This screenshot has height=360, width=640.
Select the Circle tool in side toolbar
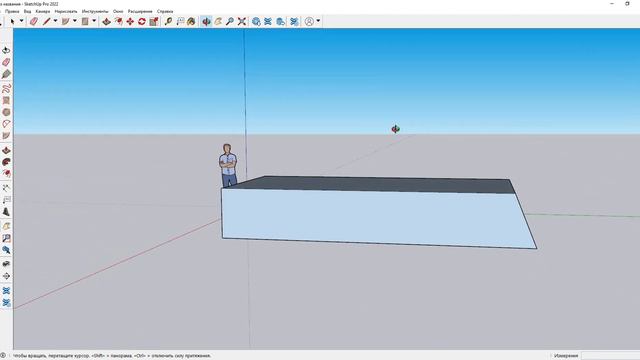point(6,112)
